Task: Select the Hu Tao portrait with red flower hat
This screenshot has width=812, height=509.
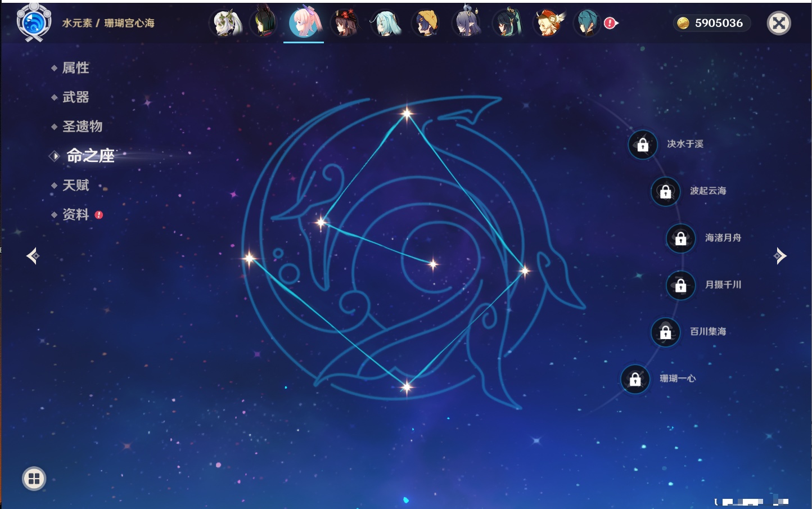Action: [x=345, y=23]
